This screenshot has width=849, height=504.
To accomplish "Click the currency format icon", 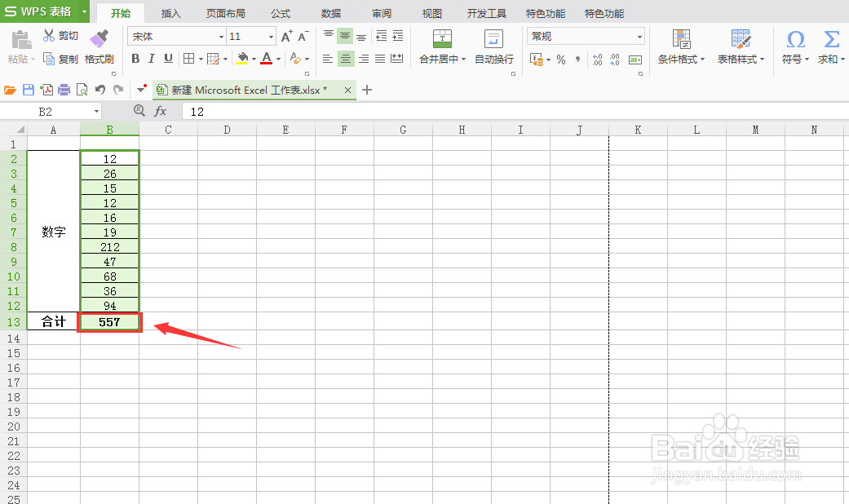I will click(x=536, y=59).
